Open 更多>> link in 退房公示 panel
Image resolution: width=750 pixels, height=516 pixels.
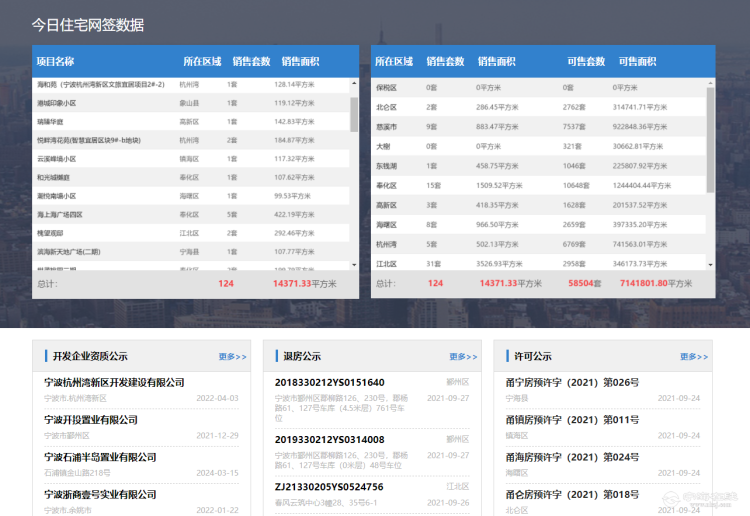point(462,356)
